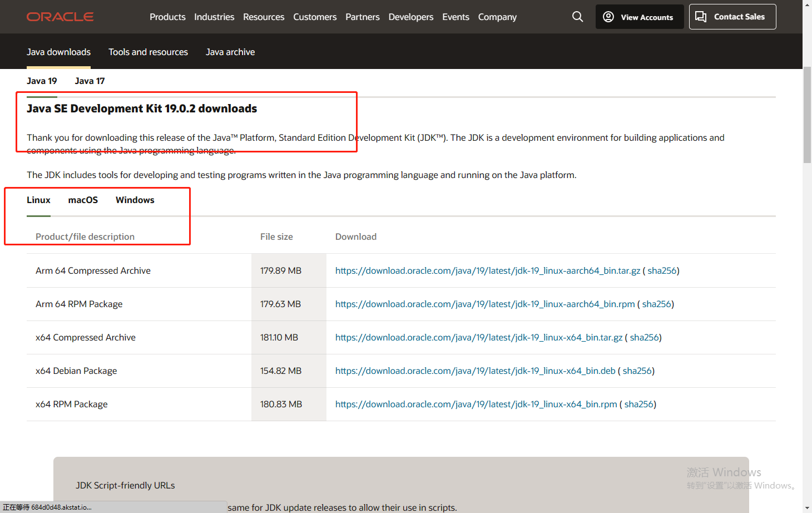Switch to Java archive tab
Viewport: 812px width, 513px height.
pos(230,52)
